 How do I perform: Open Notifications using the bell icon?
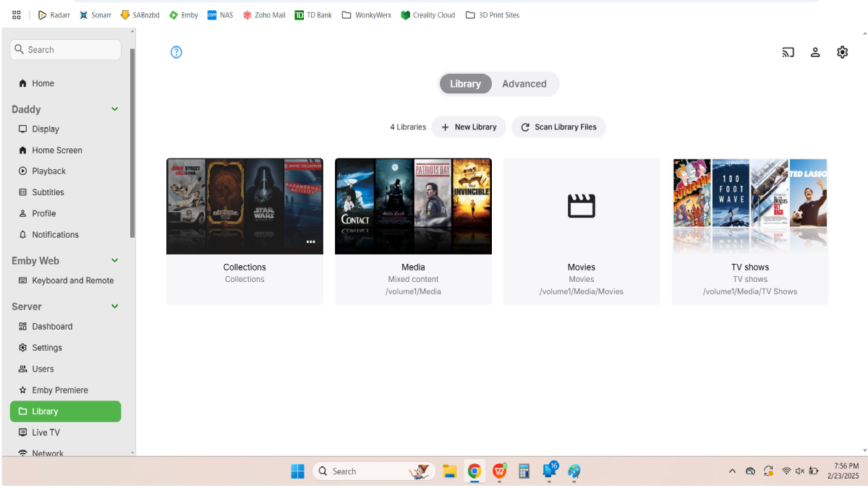pyautogui.click(x=24, y=234)
